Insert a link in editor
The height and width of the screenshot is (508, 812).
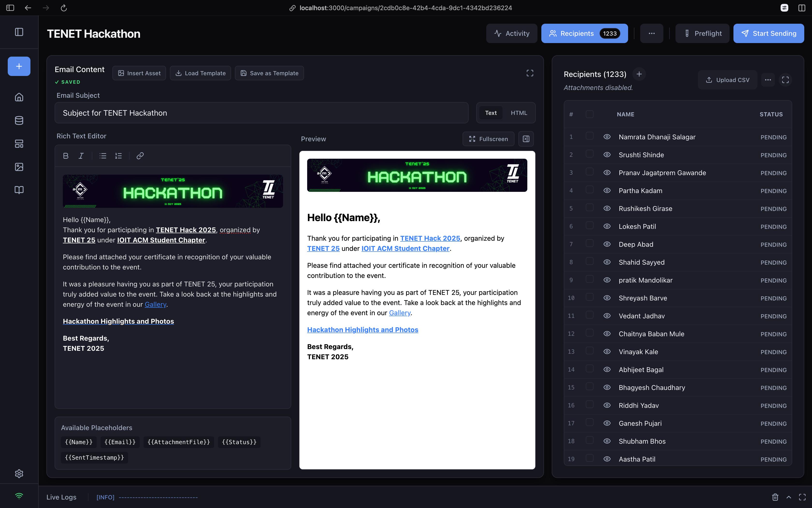140,156
